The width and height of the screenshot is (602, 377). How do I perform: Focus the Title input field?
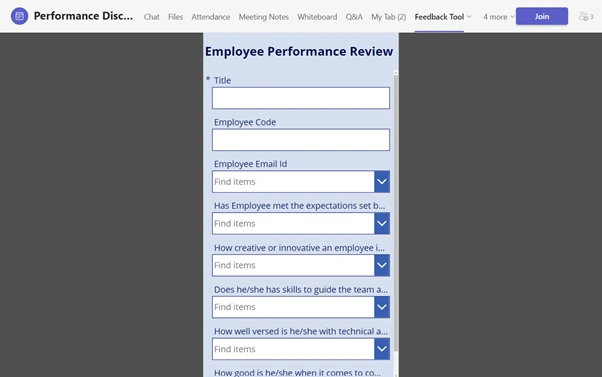pos(301,98)
